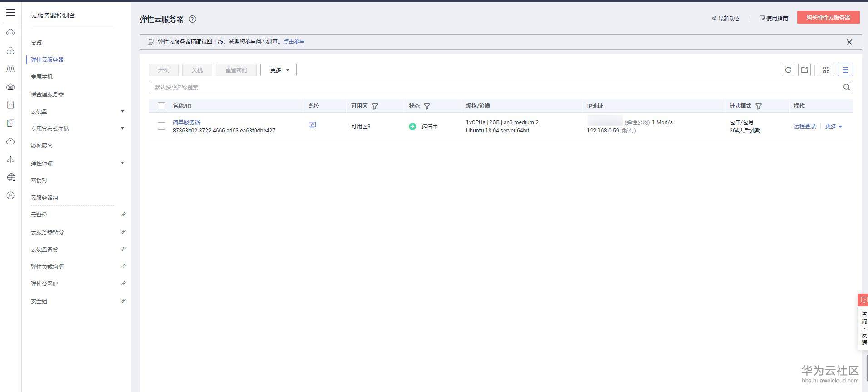
Task: Click the 名称/ID column header
Action: 182,106
